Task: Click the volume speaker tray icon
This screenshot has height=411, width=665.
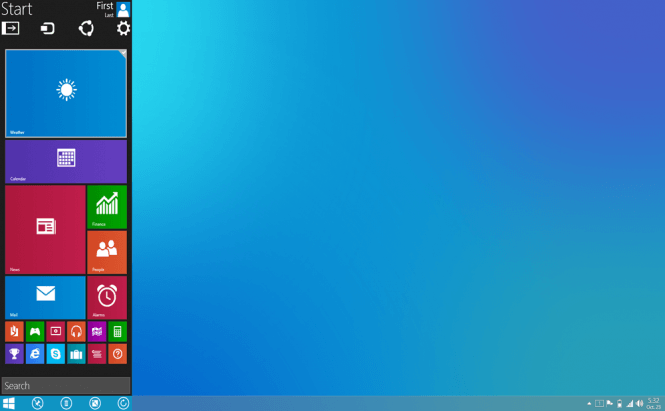Action: point(640,403)
